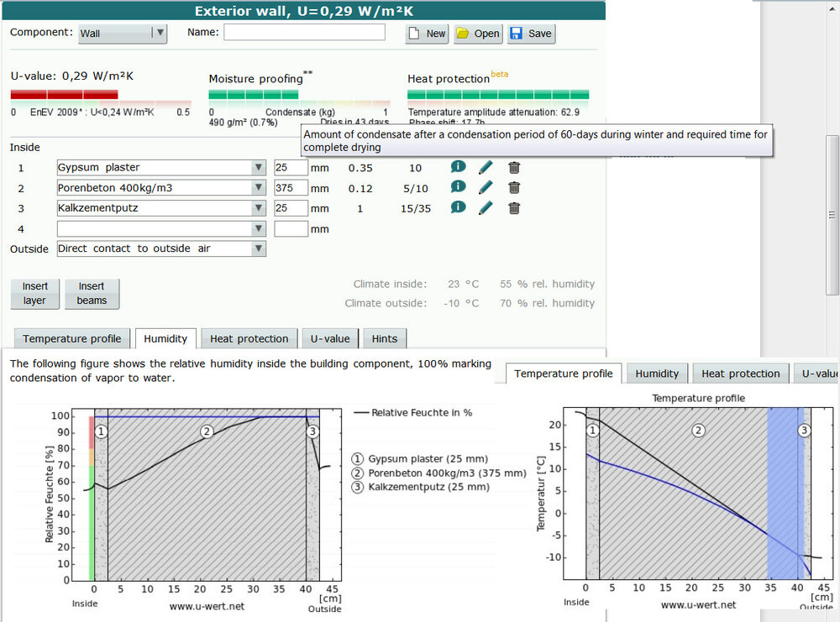Click the 15/35 value of Kalkzementputz row
Screen dimensions: 840x622
point(416,209)
